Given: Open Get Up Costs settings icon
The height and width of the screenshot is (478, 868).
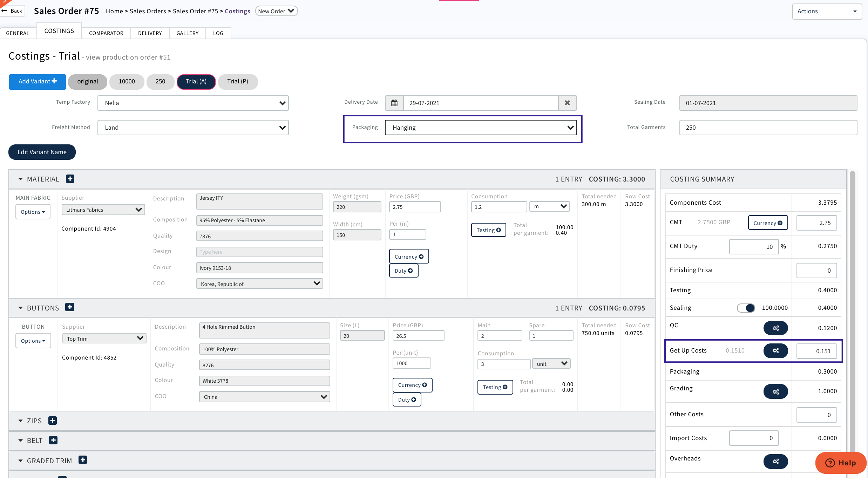Looking at the screenshot, I should click(x=775, y=350).
